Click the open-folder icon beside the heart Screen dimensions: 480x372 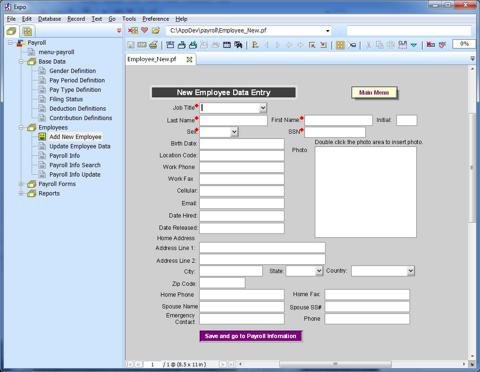(x=156, y=30)
